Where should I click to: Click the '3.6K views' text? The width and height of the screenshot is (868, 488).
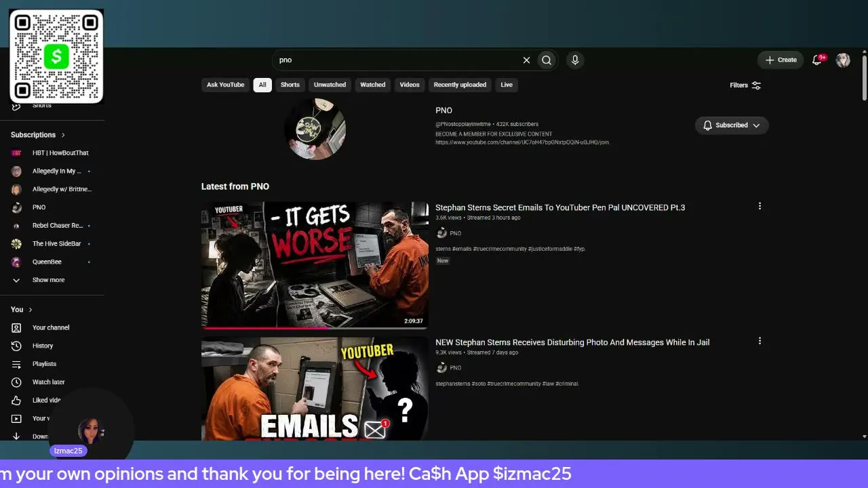tap(448, 218)
